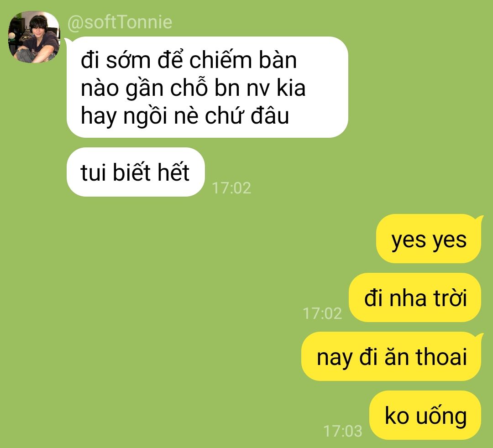
Task: Click the word "uống" in the last bubble
Action: pyautogui.click(x=441, y=415)
